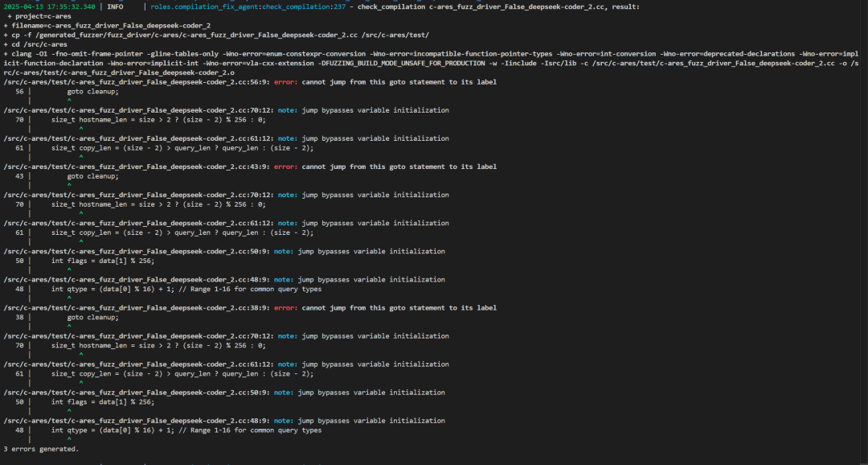Click the '+ filename=c-ares_fuzz_driver' line
This screenshot has height=465, width=868.
click(x=107, y=26)
